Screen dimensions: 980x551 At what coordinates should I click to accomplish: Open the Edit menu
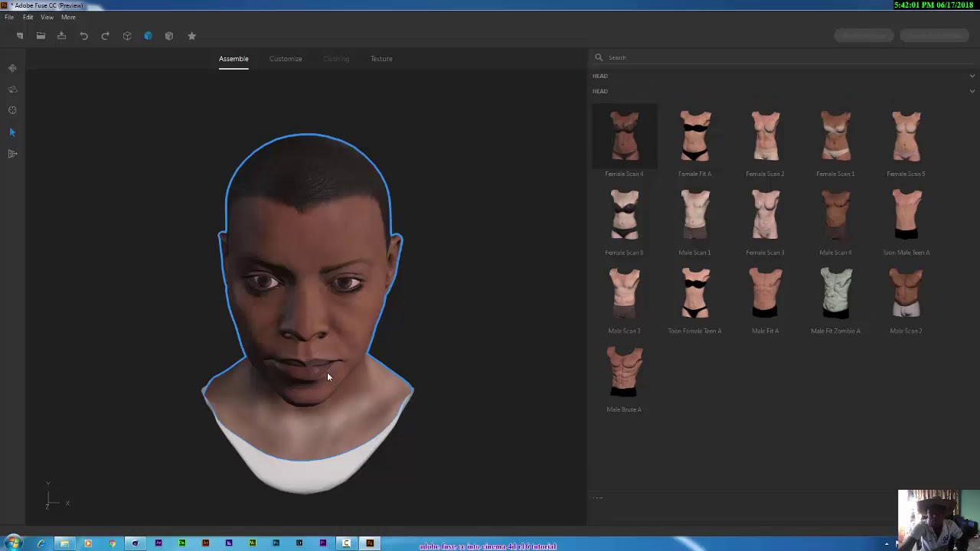click(x=28, y=17)
